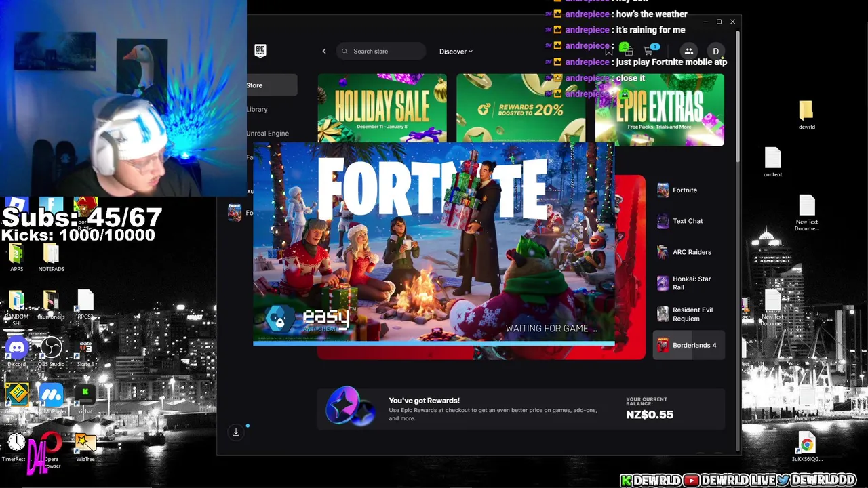868x488 pixels.
Task: Open the NOTEPADS desktop folder
Action: pyautogui.click(x=51, y=258)
